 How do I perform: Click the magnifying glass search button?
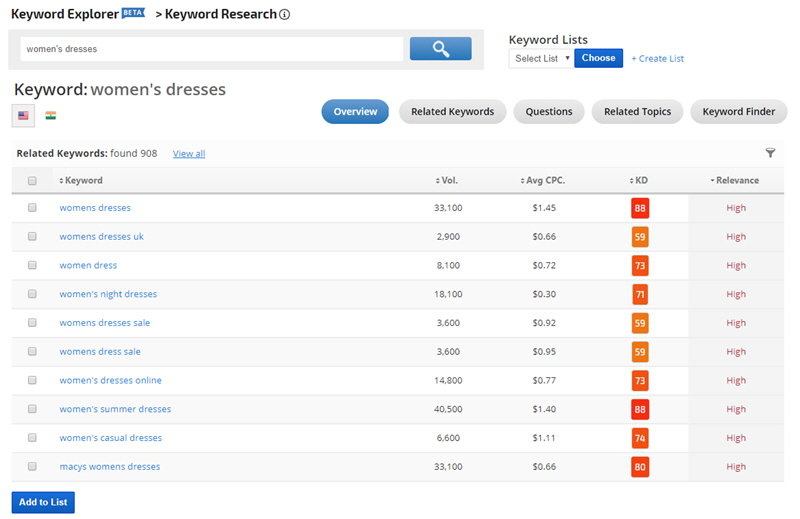(x=440, y=49)
